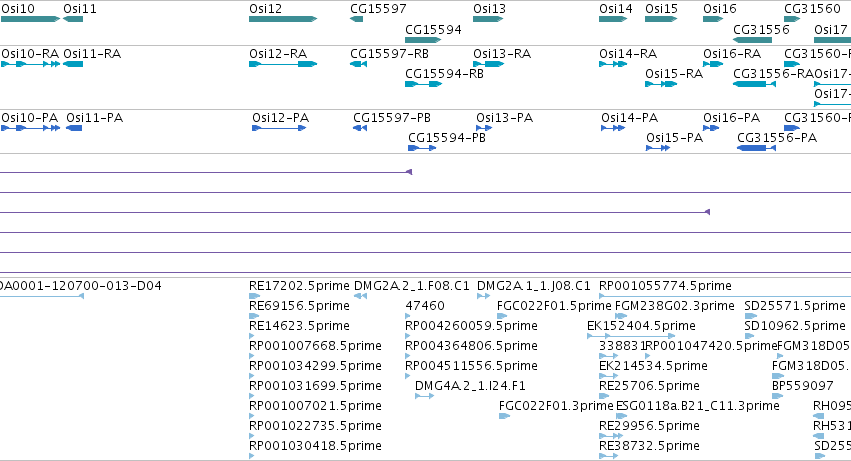Click transcript Osi13-RA
Viewport: 851px width, 461px height.
pyautogui.click(x=502, y=54)
